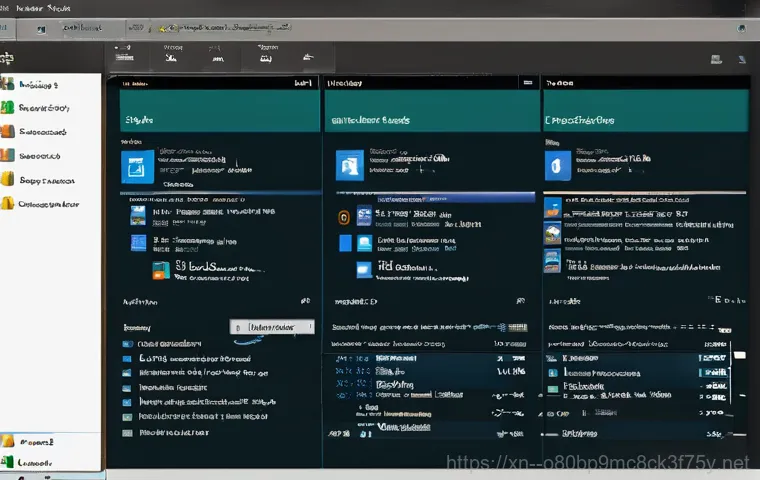The height and width of the screenshot is (480, 760).
Task: Click the orange circular icon in middle panel
Action: click(x=343, y=217)
